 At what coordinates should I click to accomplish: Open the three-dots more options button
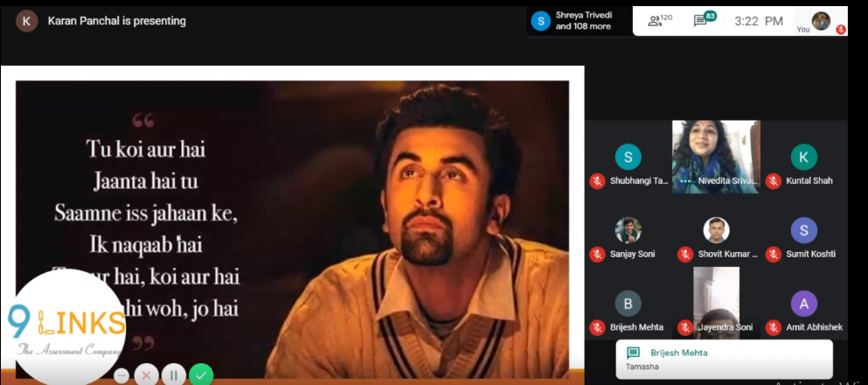tap(122, 375)
